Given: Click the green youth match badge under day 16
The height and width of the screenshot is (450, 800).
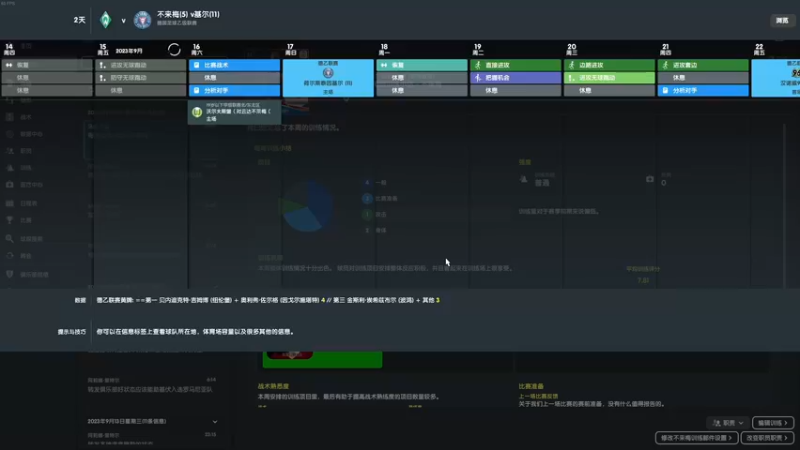Looking at the screenshot, I should point(197,112).
